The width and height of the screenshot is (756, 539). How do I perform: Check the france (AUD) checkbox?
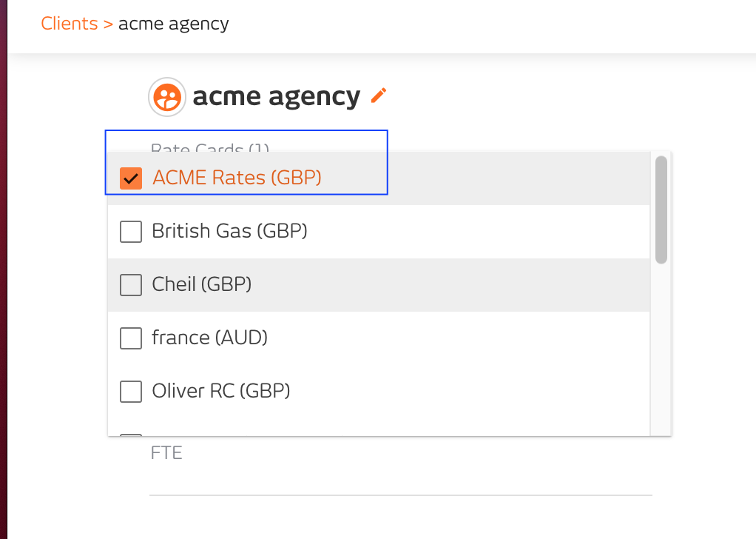pyautogui.click(x=131, y=338)
